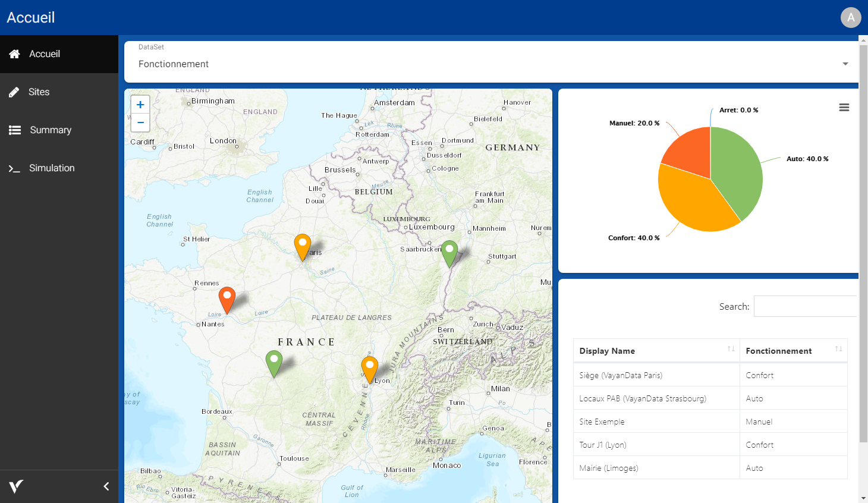868x503 pixels.
Task: Click the red-orange marker near Nantes
Action: point(227,297)
